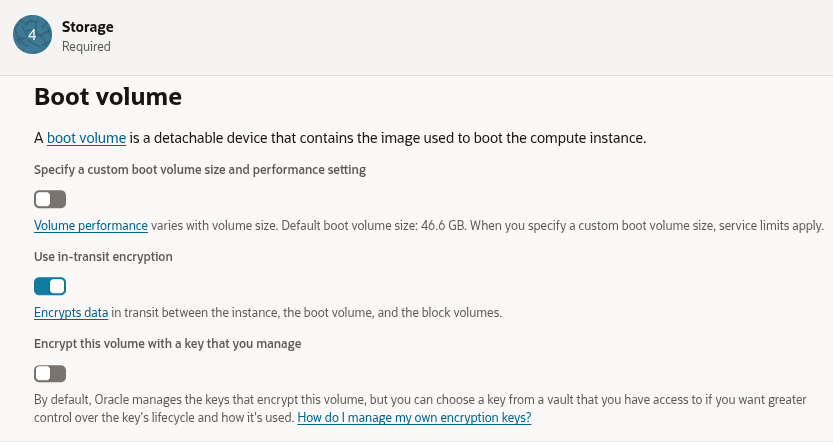Click the Encrypt this volume with a key label
Viewport: 833px width, 445px height.
(x=168, y=344)
